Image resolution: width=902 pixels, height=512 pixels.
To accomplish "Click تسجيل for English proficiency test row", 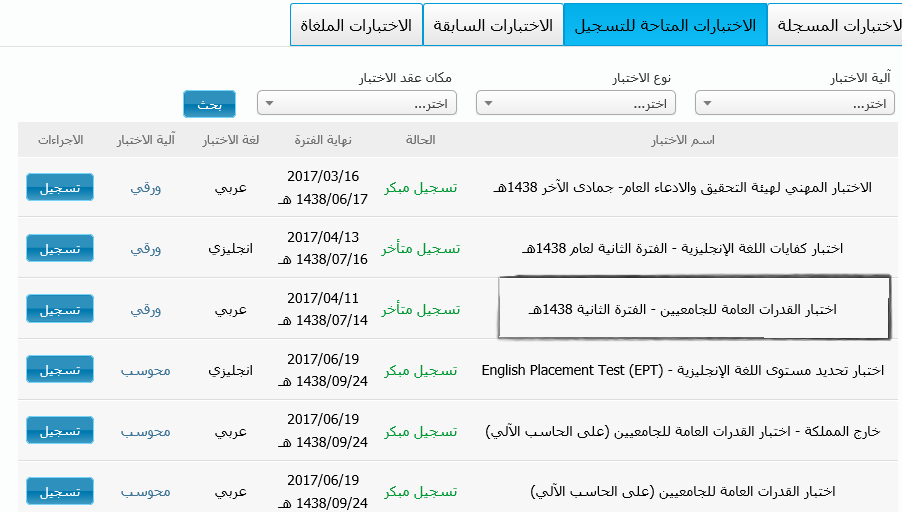I will coord(59,248).
